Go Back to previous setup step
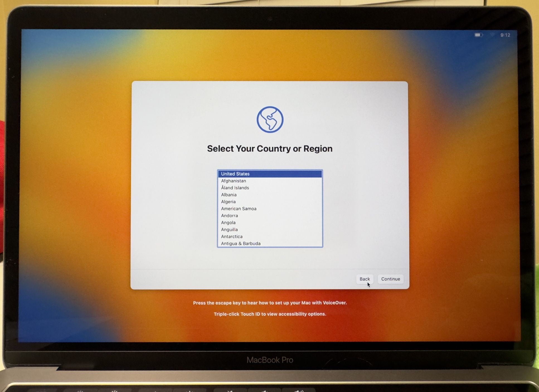This screenshot has height=392, width=539. [365, 279]
